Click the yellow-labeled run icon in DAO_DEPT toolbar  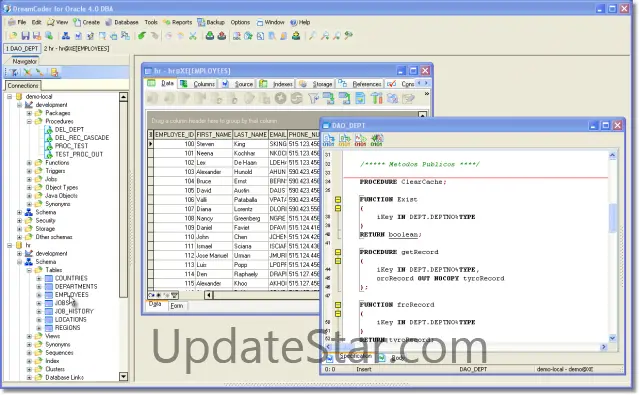click(344, 140)
